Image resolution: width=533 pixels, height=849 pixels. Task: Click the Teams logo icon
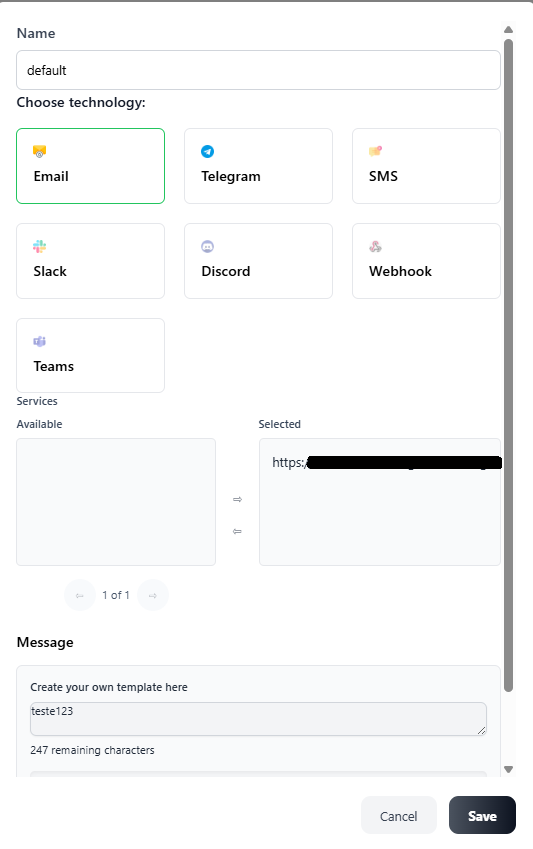(x=40, y=341)
